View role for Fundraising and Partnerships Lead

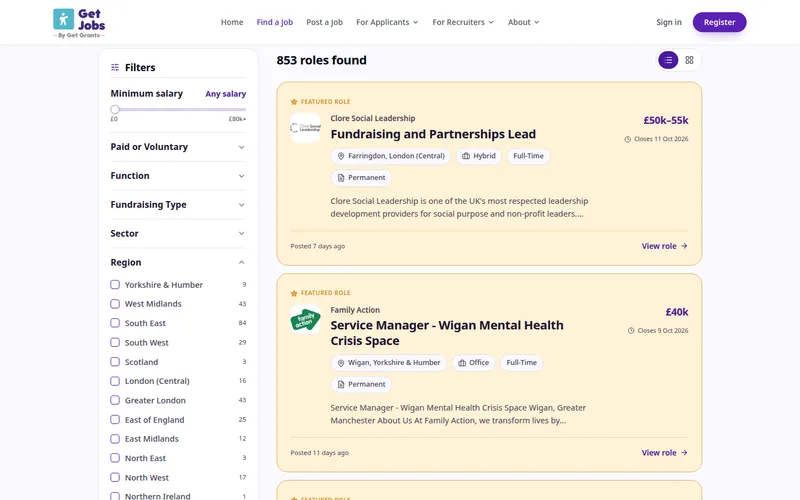[x=665, y=246]
